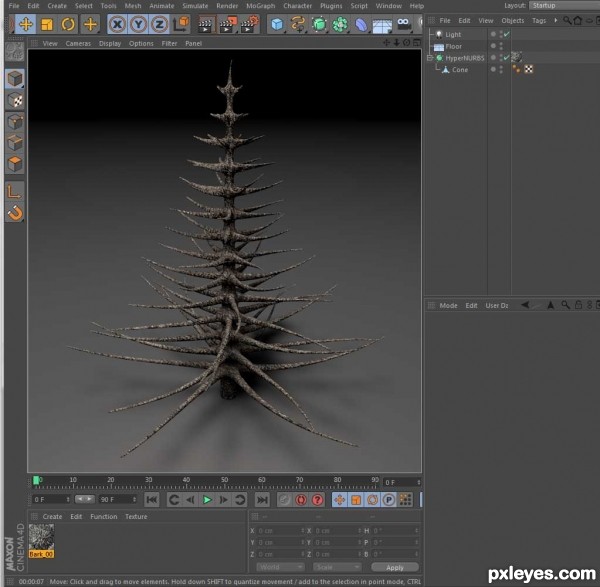Viewport: 600px width, 587px height.
Task: Add Cube primitive object icon
Action: click(x=277, y=24)
